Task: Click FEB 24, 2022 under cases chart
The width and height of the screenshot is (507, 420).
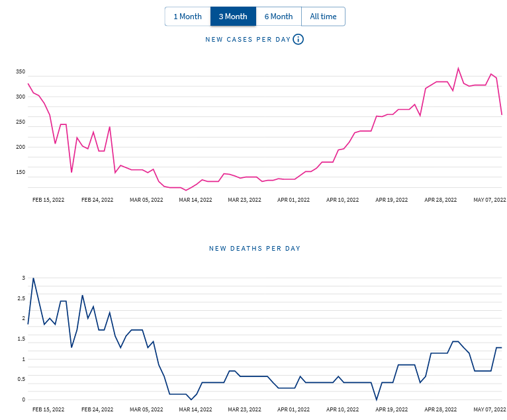Action: point(97,200)
